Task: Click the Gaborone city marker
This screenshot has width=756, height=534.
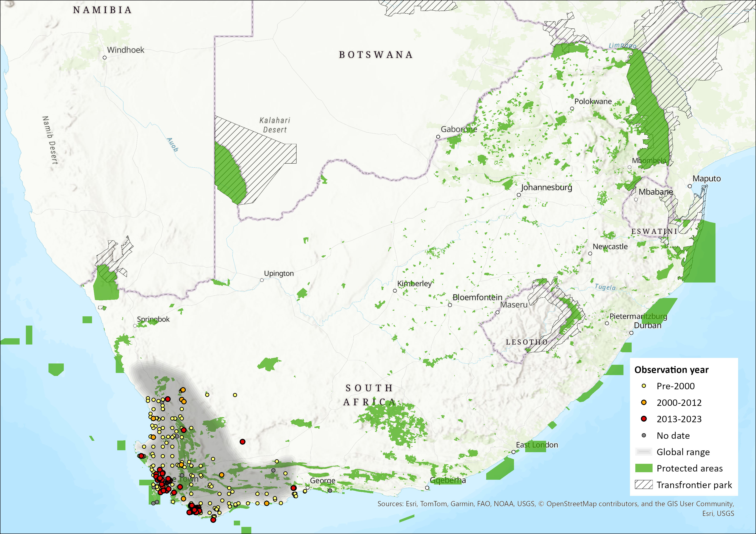Action: 438,137
